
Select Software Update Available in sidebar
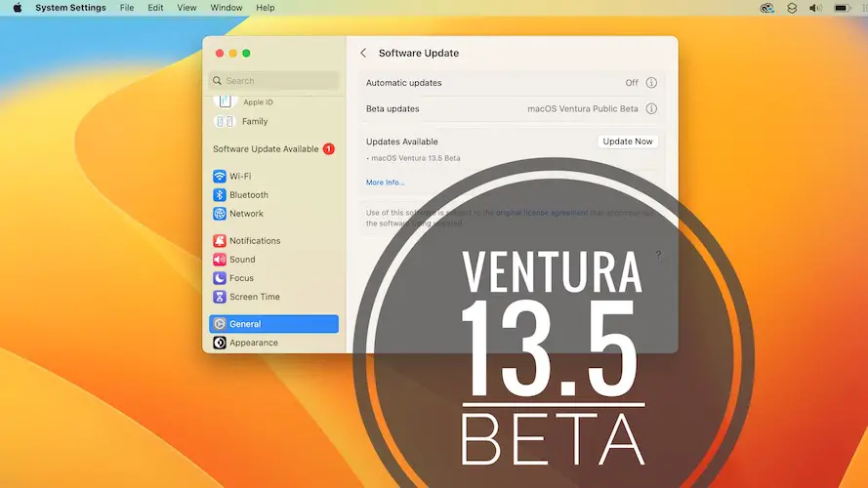pos(266,149)
